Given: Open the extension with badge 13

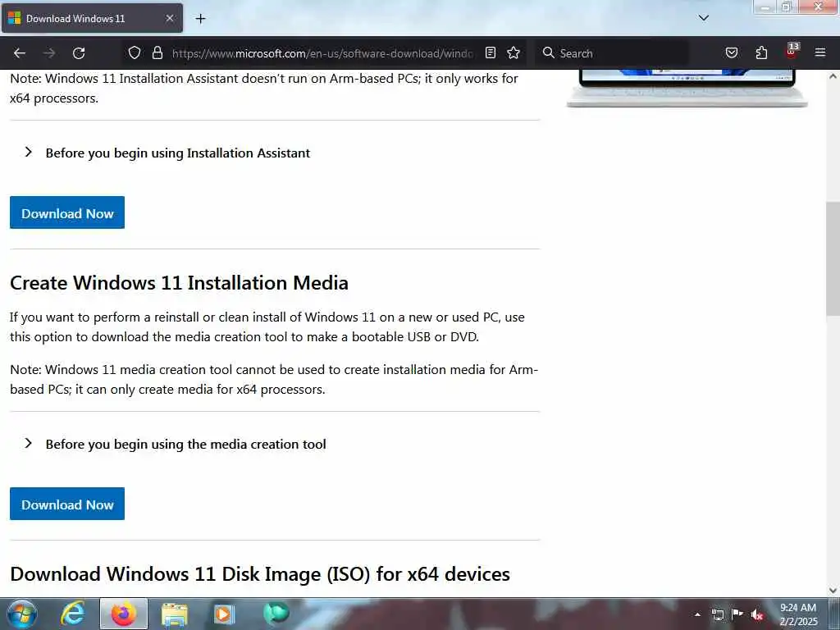Looking at the screenshot, I should tap(792, 51).
